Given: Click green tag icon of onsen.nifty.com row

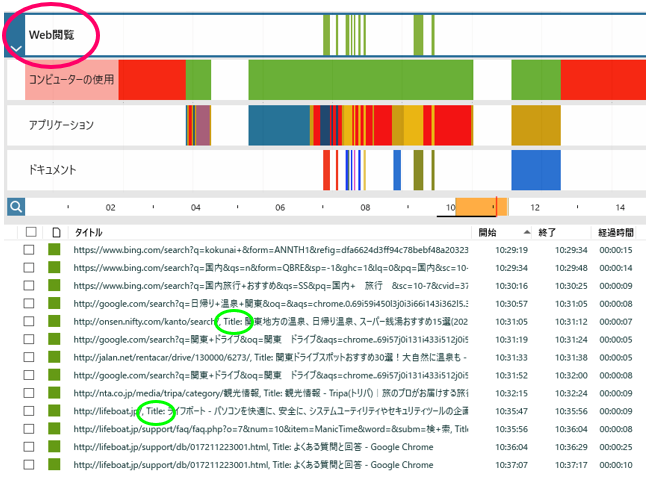Looking at the screenshot, I should click(54, 321).
